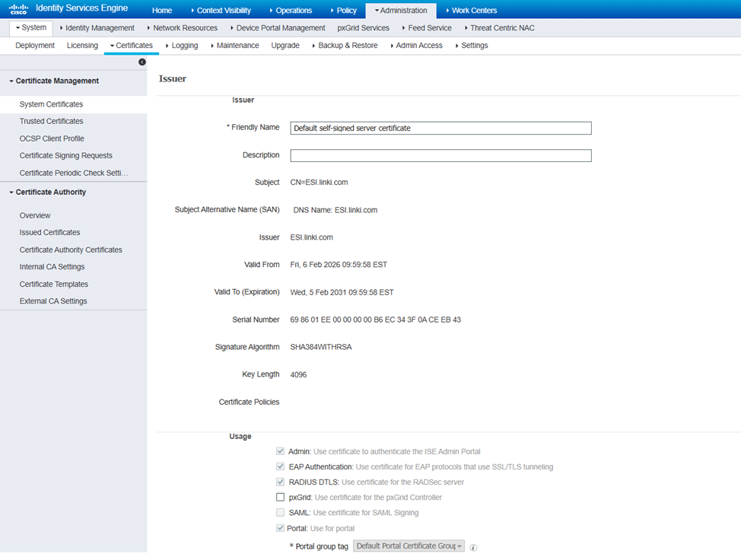
Task: Toggle the EAP Authentication checkbox
Action: [280, 466]
